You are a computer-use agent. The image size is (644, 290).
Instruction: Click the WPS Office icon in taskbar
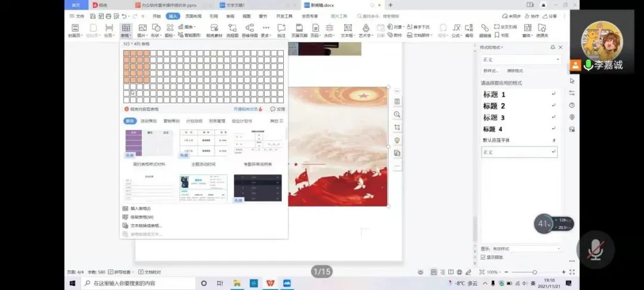[270, 283]
